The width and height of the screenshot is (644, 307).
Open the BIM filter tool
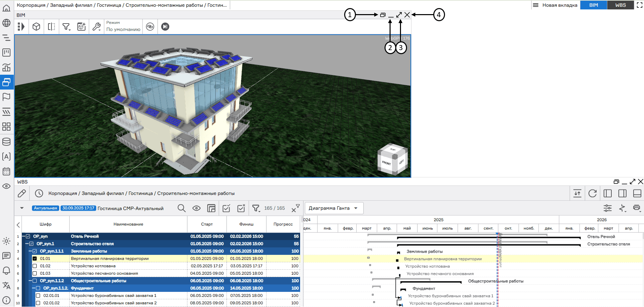pos(66,27)
